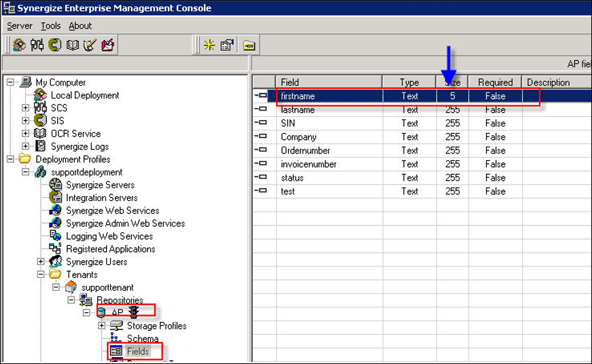Collapse the Deployment Profiles node
Image resolution: width=592 pixels, height=364 pixels.
(x=10, y=159)
